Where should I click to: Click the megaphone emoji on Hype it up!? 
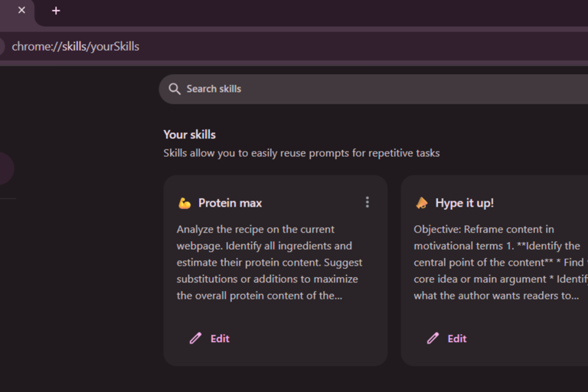click(422, 203)
